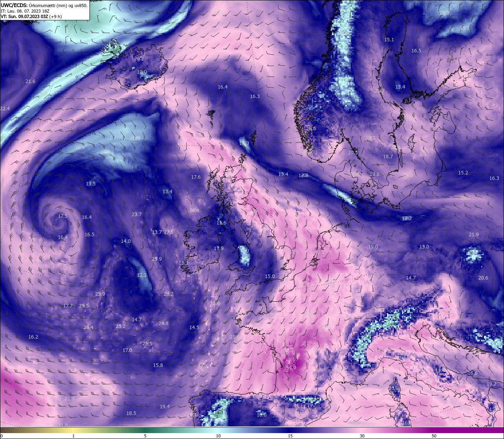Click the 18.7 value on the map
This screenshot has width=504, height=439.
[388, 157]
